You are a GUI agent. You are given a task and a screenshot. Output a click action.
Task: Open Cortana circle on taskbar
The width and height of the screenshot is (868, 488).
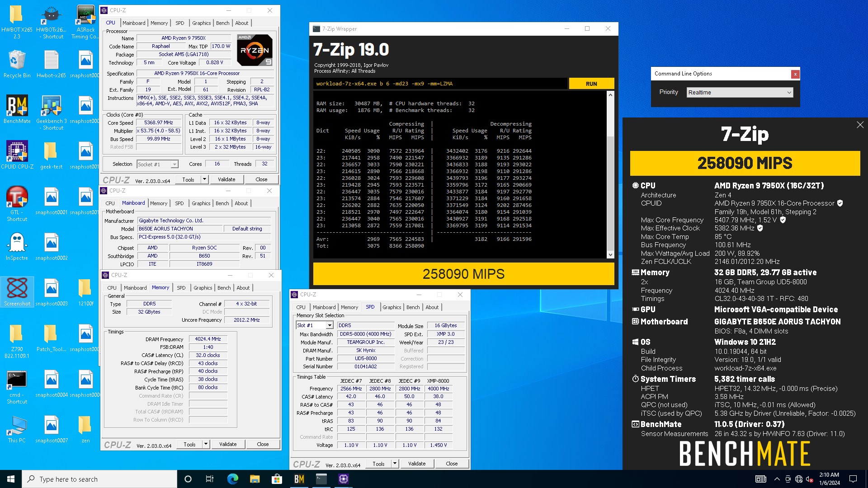188,479
